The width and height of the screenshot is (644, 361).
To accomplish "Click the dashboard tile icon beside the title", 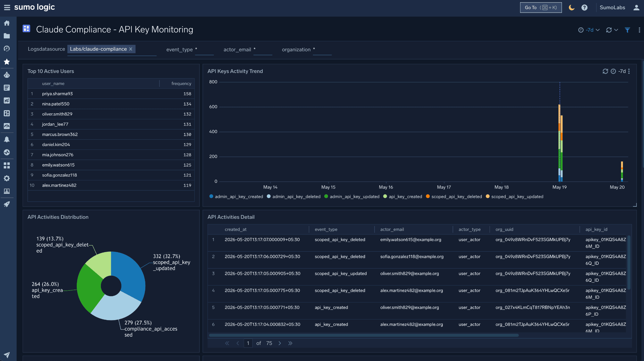I will coord(26,29).
